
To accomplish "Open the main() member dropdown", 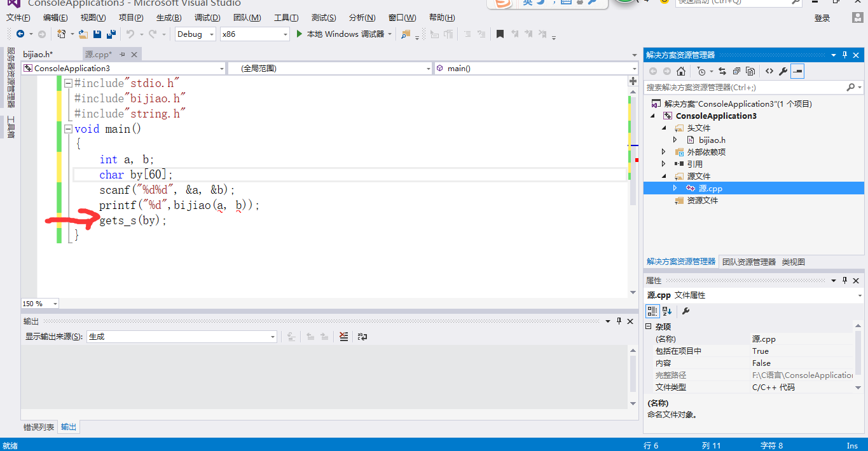I will (634, 68).
